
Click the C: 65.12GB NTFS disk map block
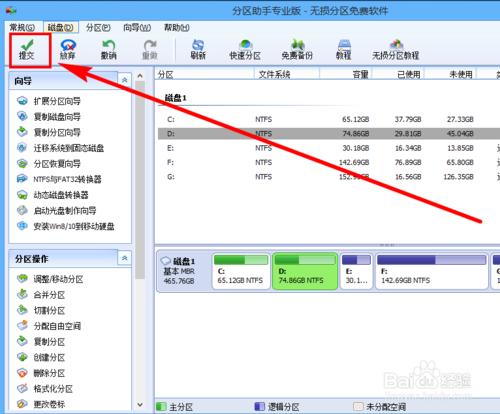click(241, 271)
